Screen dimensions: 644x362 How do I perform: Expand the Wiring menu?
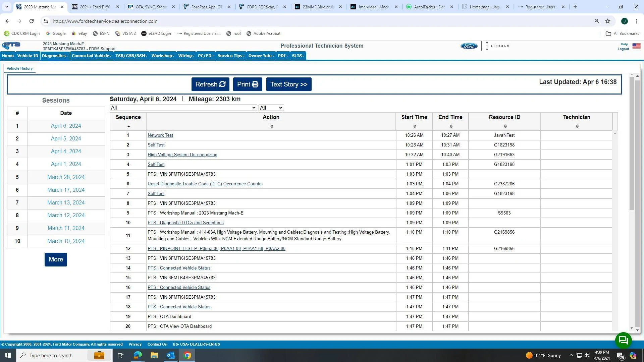coord(186,56)
